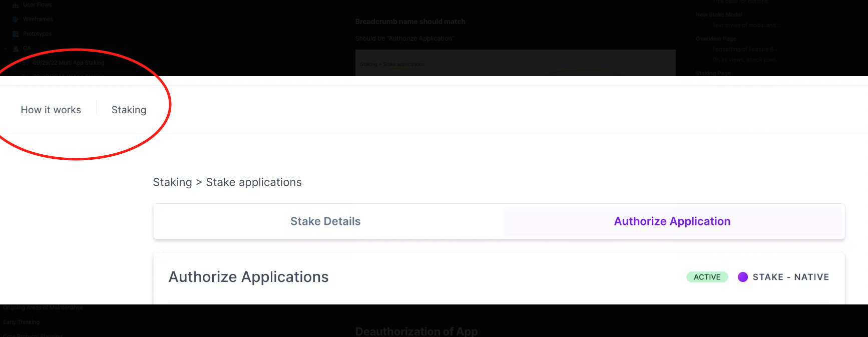Select the User Flows sidebar icon
Viewport: 868px width, 337px height.
click(15, 5)
